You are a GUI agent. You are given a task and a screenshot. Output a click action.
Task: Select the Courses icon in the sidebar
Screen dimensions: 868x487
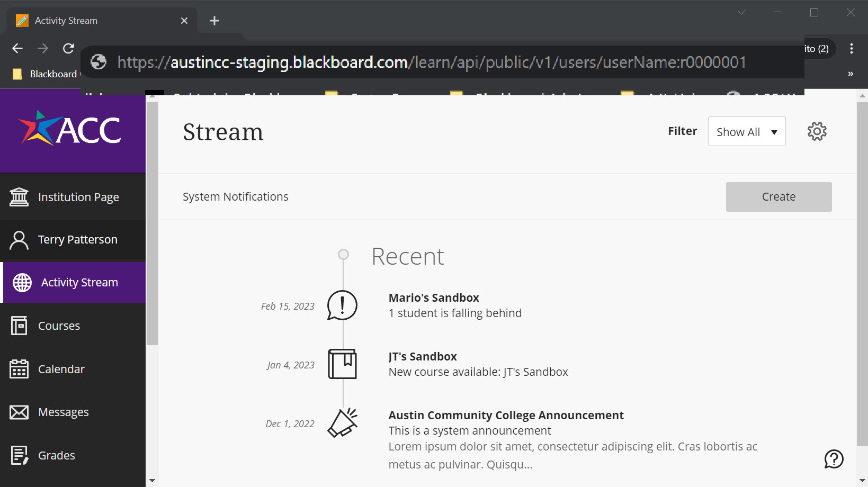click(x=19, y=326)
